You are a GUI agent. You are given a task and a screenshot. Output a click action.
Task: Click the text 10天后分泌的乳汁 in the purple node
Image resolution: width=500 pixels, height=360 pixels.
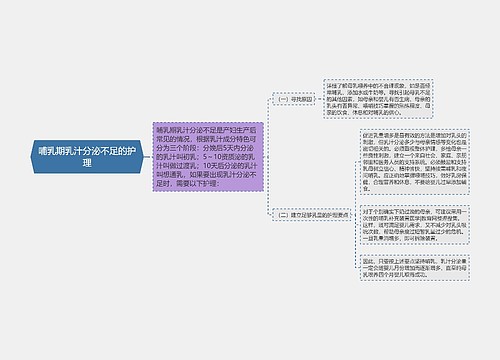tap(230, 166)
